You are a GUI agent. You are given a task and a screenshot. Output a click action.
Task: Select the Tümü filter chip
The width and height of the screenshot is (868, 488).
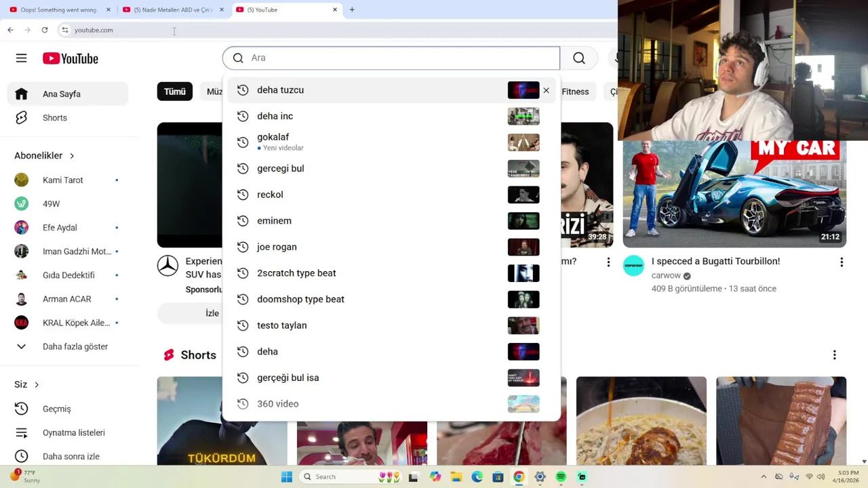(175, 91)
